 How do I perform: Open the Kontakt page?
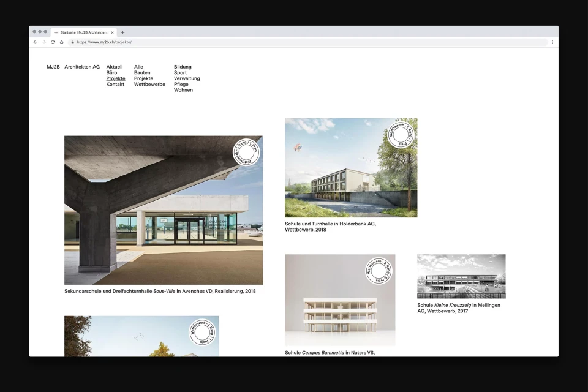[x=115, y=84]
